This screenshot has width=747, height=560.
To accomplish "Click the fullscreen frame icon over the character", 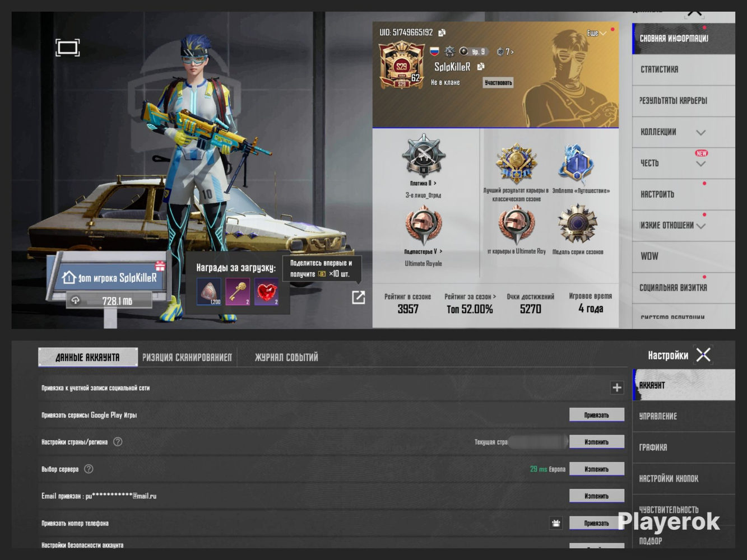I will pos(67,48).
